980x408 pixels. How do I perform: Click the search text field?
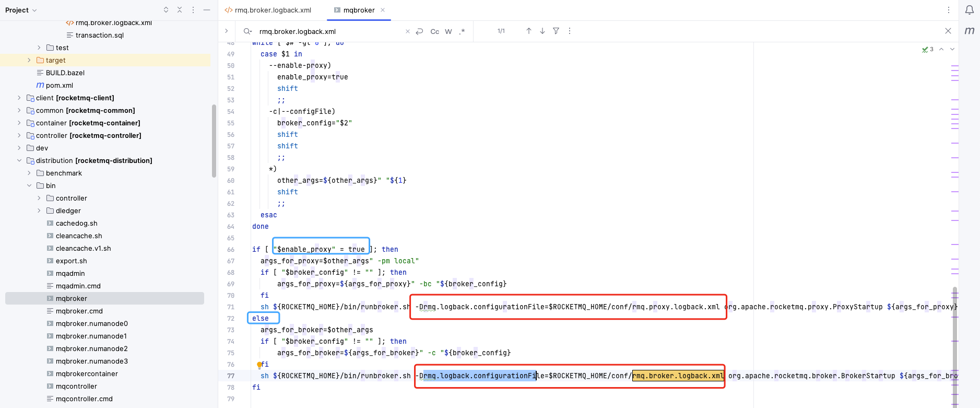[330, 31]
